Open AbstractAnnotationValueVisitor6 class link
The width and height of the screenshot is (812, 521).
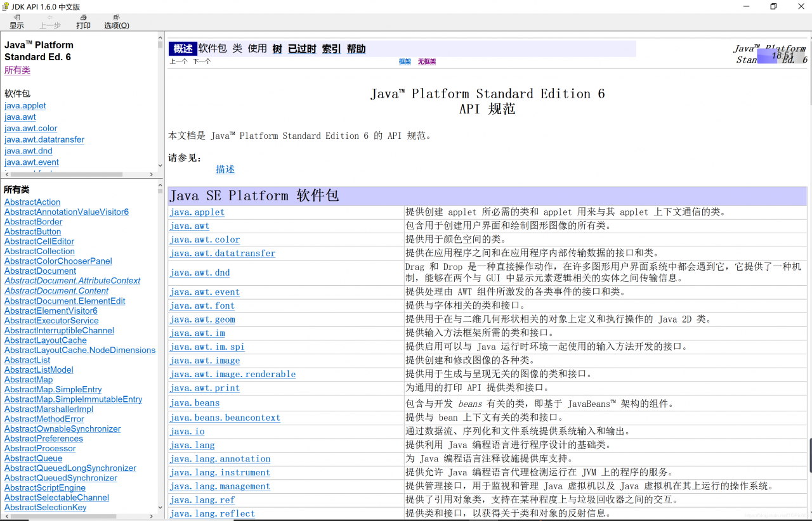point(67,212)
